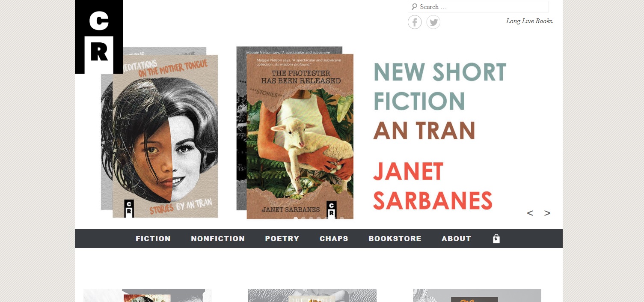Select the second slider pagination dot
The height and width of the screenshot is (302, 644).
point(303,219)
